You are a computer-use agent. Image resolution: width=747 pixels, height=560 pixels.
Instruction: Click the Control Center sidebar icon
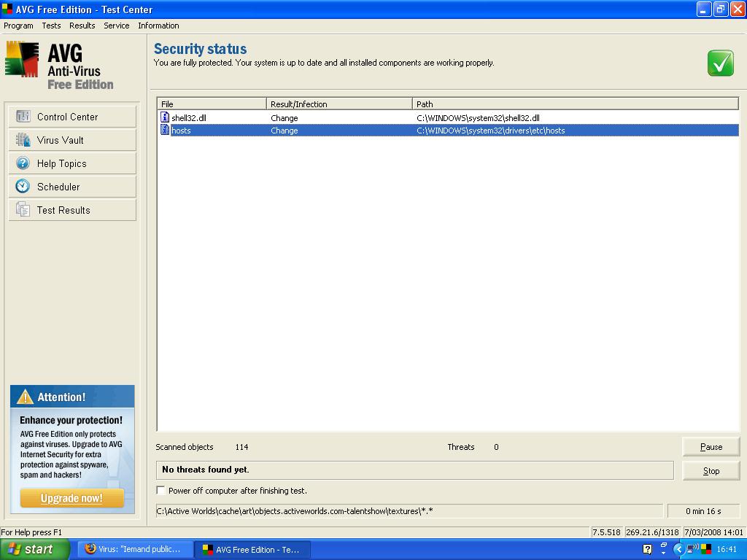23,116
